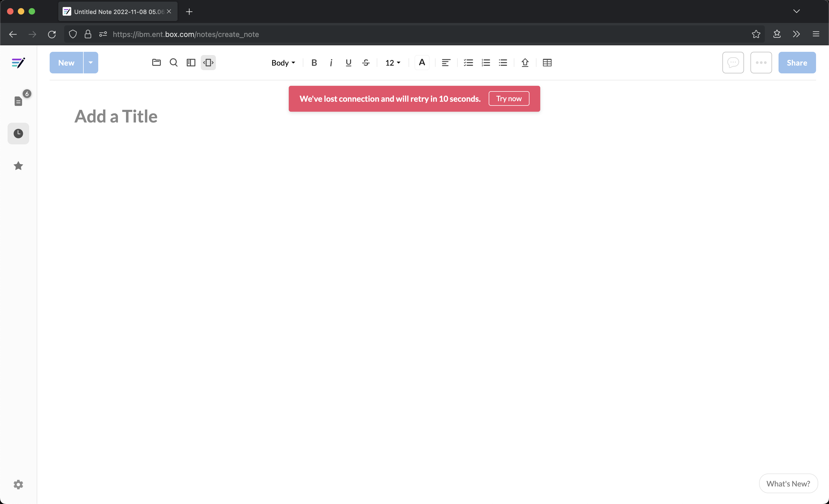Toggle the full-width page icon
829x504 pixels.
click(208, 63)
